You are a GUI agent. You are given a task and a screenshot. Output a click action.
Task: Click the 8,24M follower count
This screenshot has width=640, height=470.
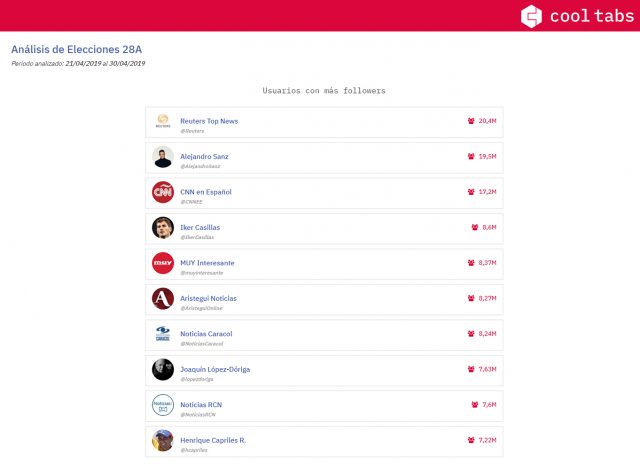pyautogui.click(x=487, y=334)
